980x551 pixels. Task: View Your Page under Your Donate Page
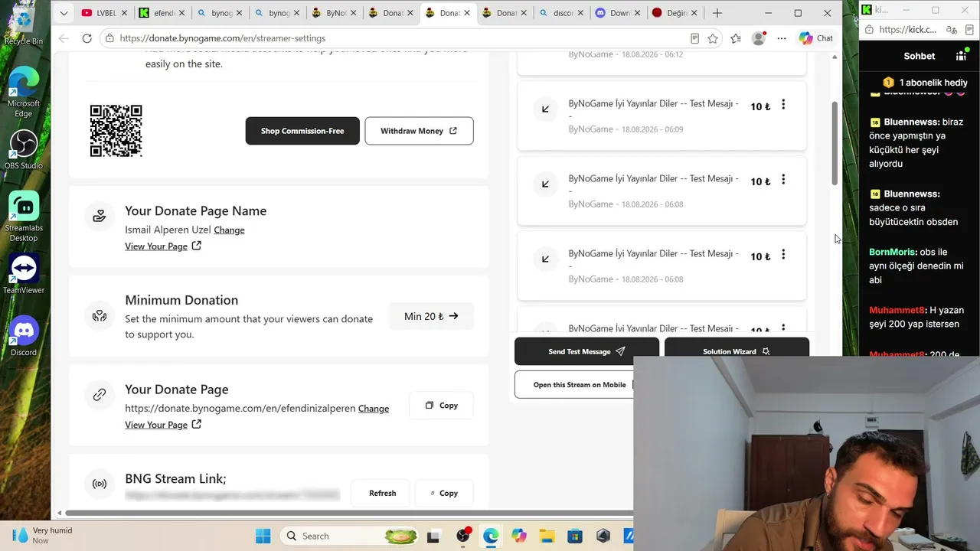(x=163, y=425)
